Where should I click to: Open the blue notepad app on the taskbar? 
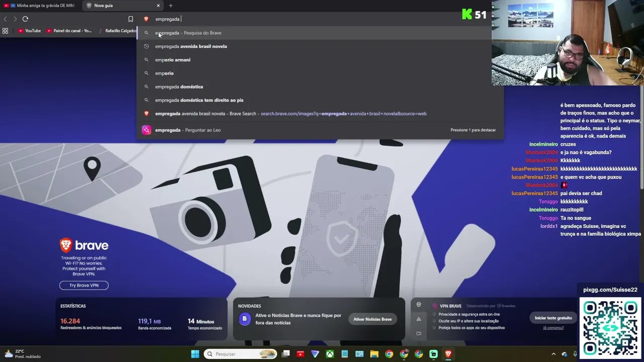coord(345,354)
